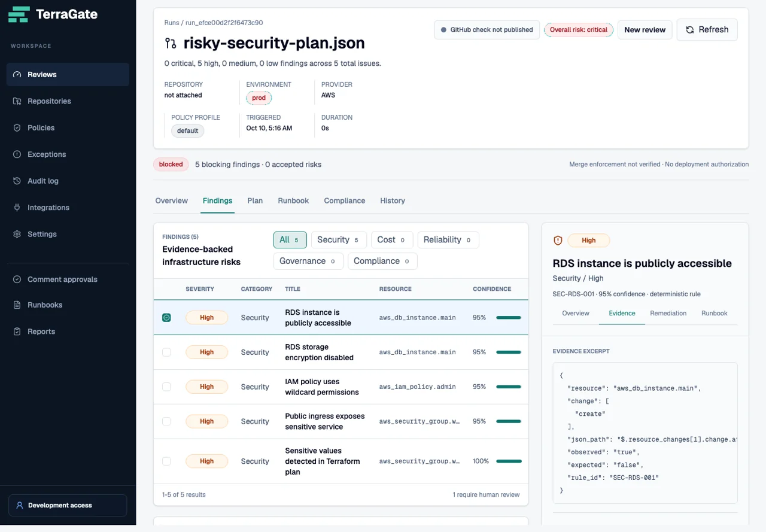The width and height of the screenshot is (766, 532).
Task: Click the Repositories icon in sidebar
Action: (x=17, y=101)
